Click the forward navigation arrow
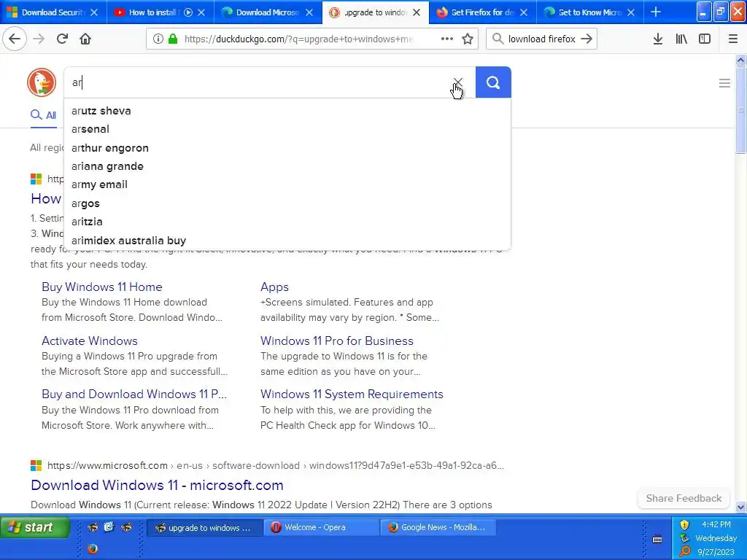This screenshot has height=560, width=747. coord(39,39)
